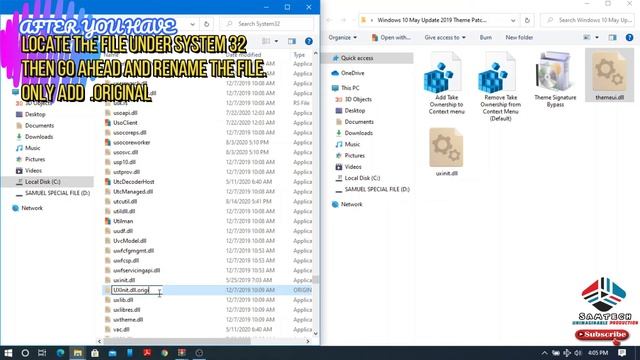Screen dimensions: 640x360
Task: Select uxlibres.dll in the System32 list
Action: [127, 310]
